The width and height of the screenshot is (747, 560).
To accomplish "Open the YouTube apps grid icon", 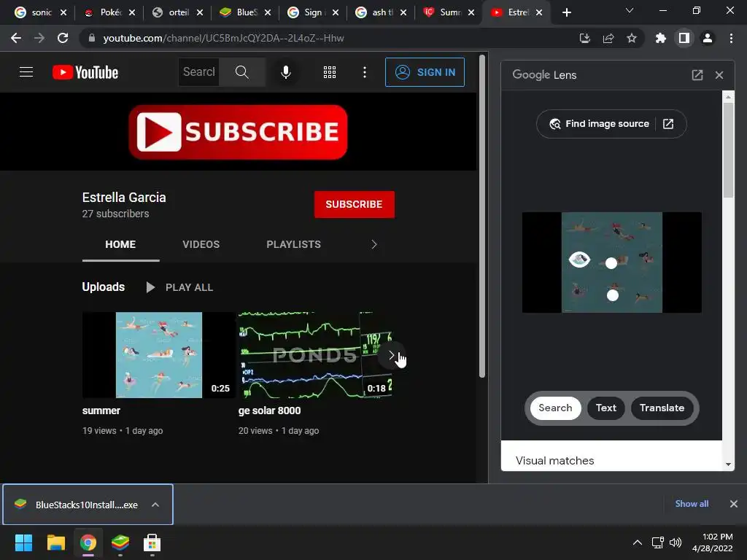I will tap(330, 72).
